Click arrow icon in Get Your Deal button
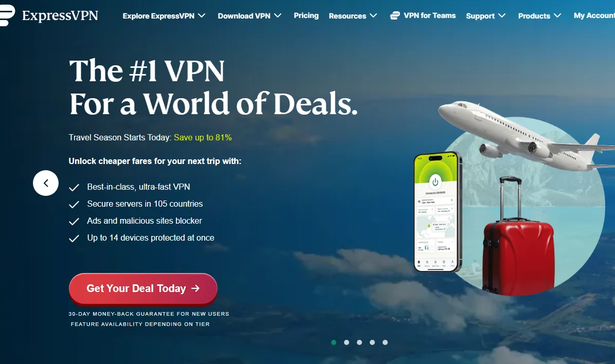This screenshot has height=364, width=615. tap(195, 289)
